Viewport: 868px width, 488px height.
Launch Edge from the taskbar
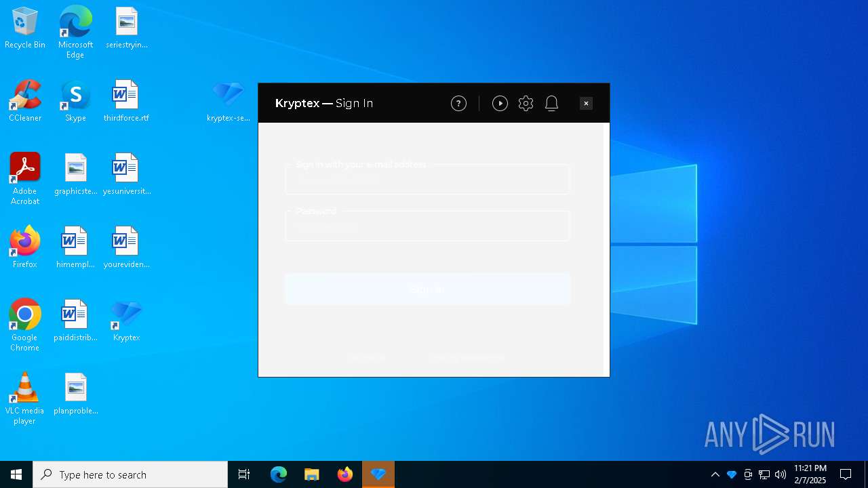click(x=279, y=474)
